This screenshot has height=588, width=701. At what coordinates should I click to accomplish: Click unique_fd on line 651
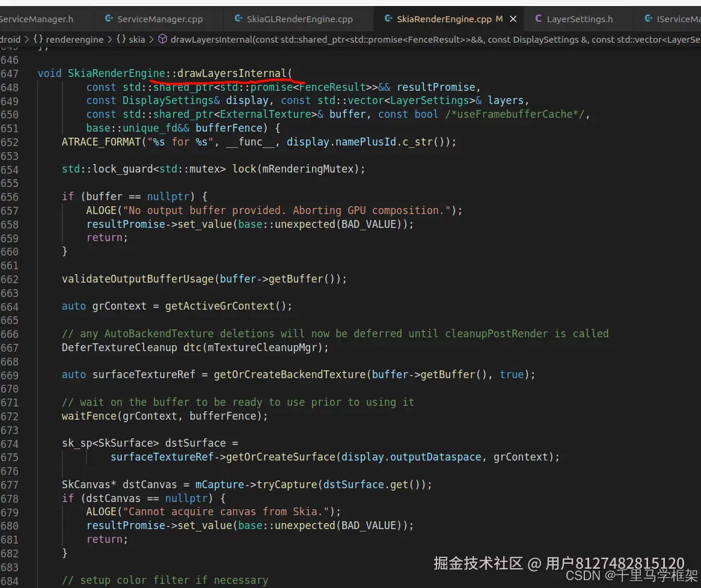pos(150,128)
